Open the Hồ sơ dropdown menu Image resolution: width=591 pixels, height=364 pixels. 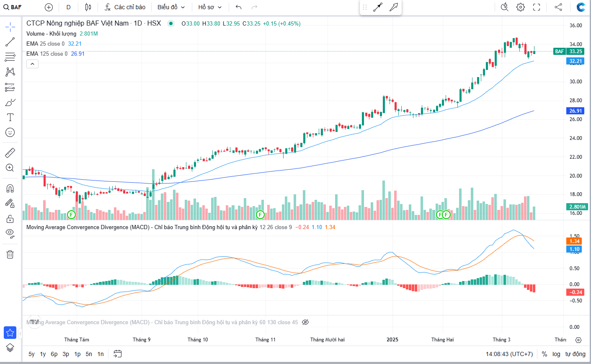(210, 7)
